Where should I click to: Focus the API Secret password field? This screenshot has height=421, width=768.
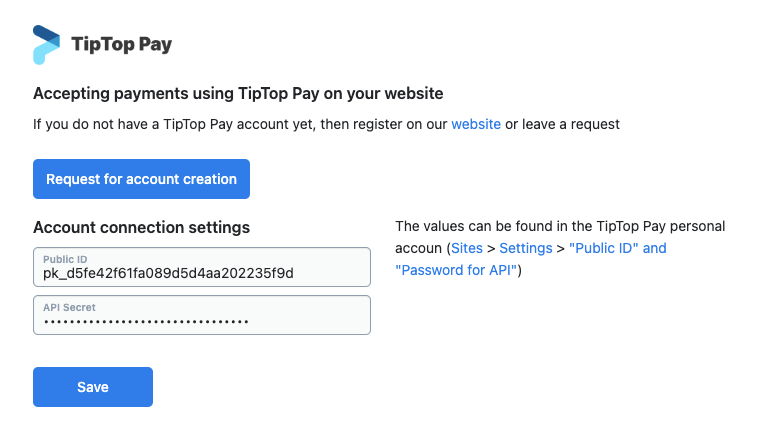[202, 315]
